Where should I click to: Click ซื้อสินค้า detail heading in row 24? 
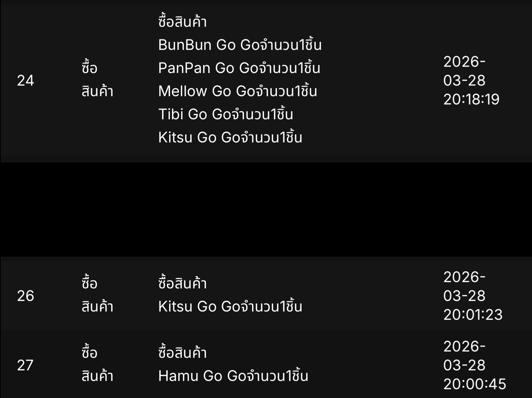pos(182,21)
